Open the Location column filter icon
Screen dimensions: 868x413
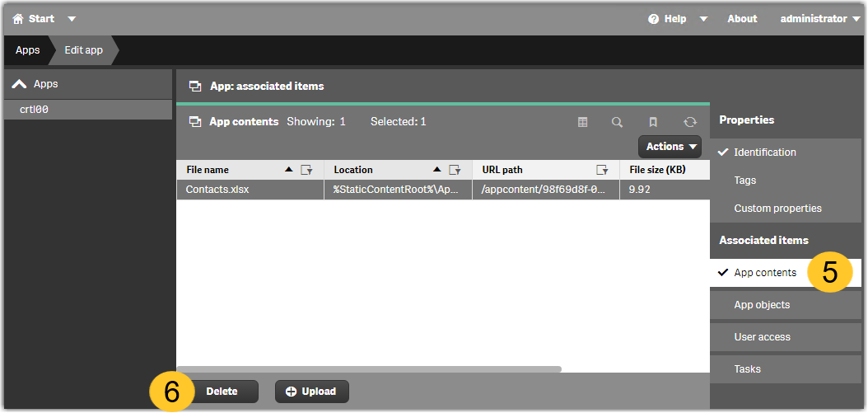(455, 170)
